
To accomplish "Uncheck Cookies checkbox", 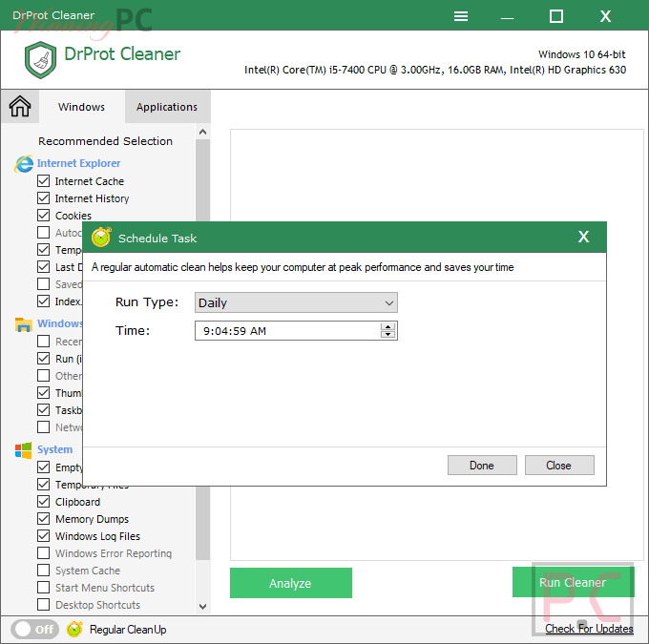I will (x=44, y=216).
